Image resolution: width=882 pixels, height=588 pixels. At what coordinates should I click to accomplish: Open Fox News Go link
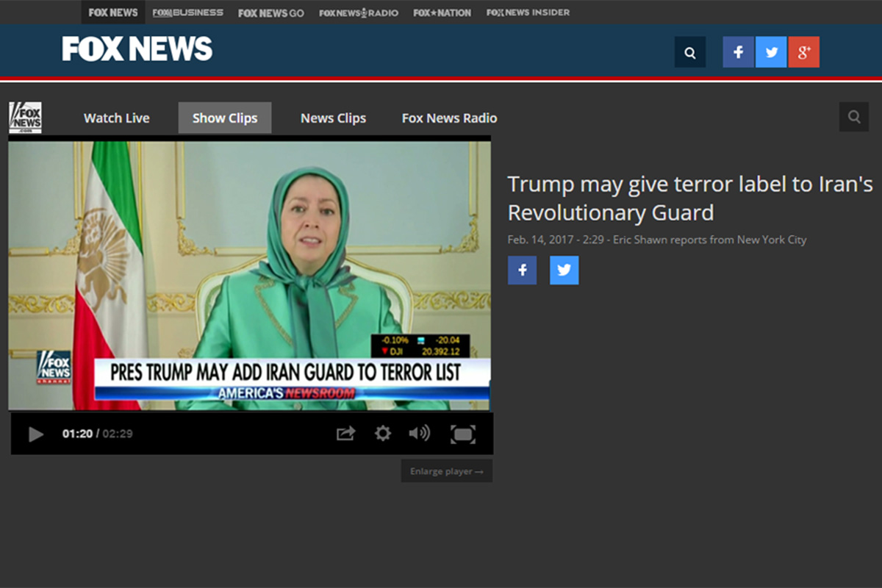[x=271, y=12]
